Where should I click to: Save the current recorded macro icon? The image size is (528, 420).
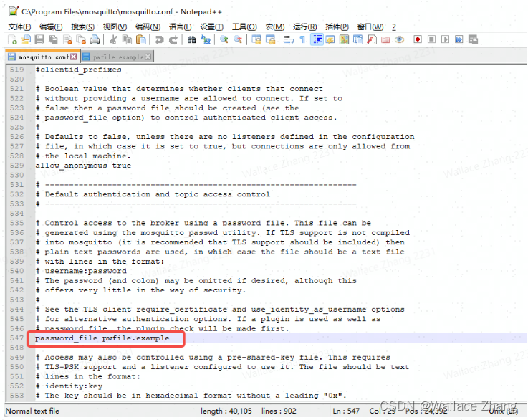point(473,39)
